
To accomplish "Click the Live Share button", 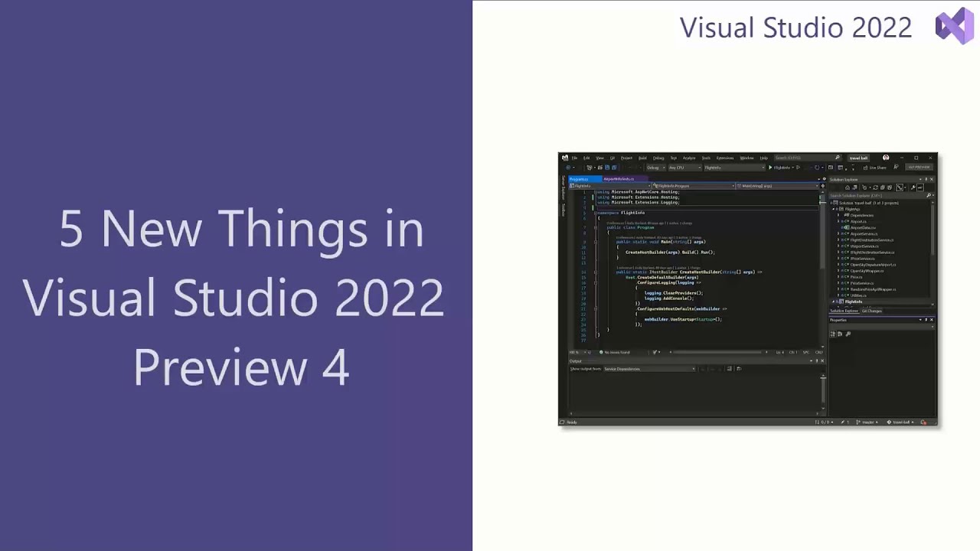I will tap(875, 168).
